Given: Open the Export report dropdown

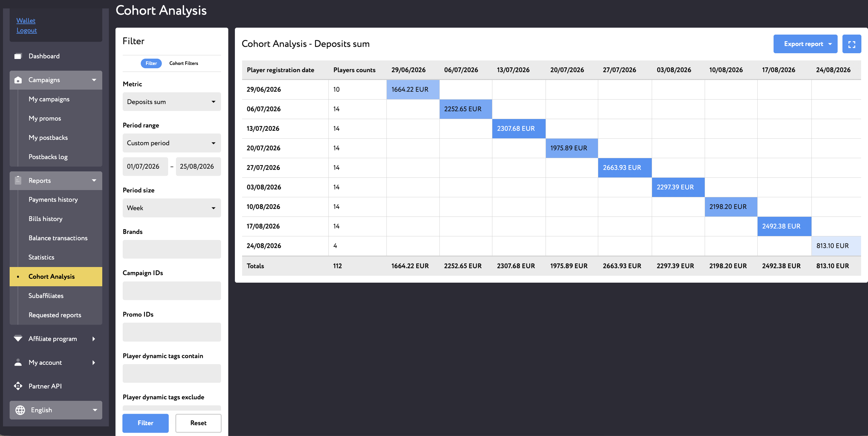Looking at the screenshot, I should (x=805, y=44).
